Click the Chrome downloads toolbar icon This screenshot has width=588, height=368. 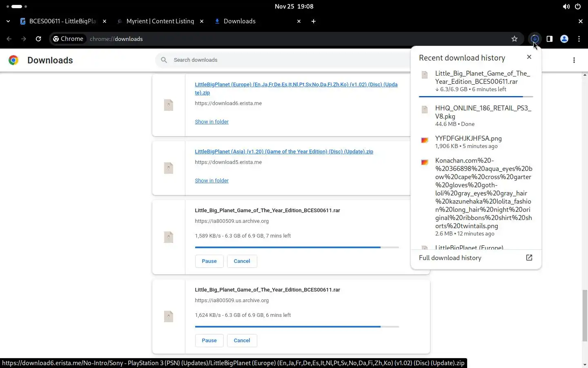pos(535,39)
